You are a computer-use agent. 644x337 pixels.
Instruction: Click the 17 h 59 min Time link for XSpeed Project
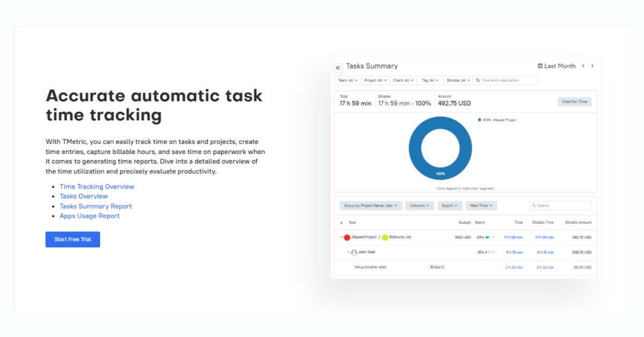coord(513,237)
